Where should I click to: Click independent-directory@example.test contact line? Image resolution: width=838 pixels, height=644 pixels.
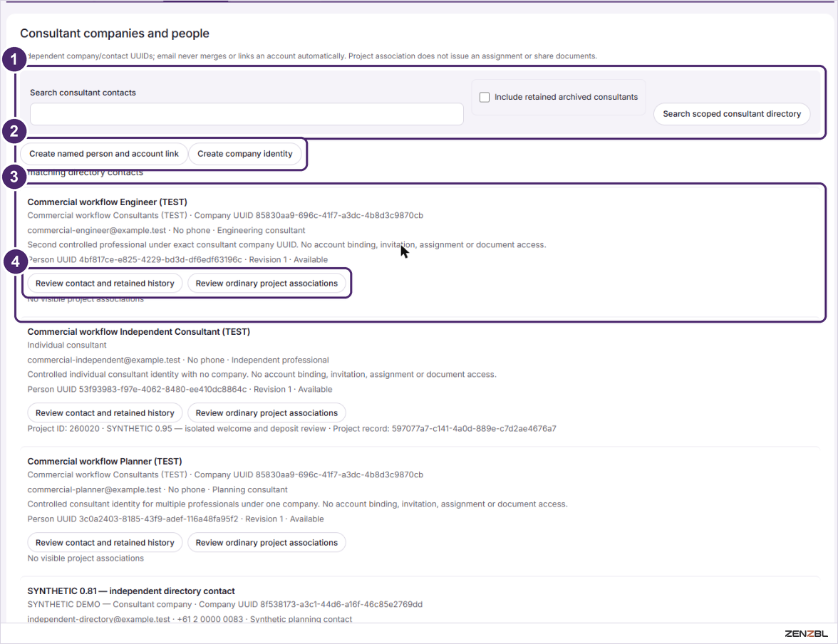click(x=190, y=619)
